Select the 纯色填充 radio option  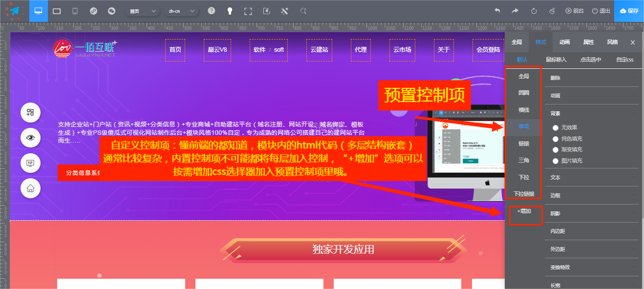[556, 139]
